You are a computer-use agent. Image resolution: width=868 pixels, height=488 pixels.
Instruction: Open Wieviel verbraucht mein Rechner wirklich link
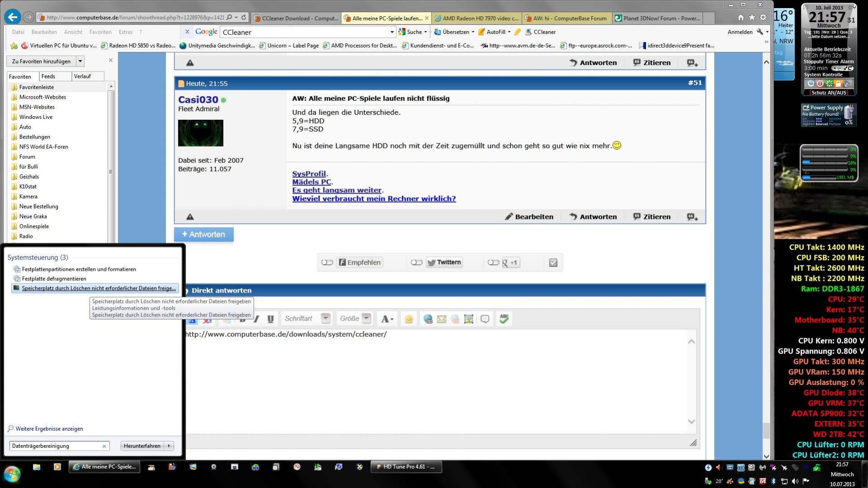[x=374, y=199]
